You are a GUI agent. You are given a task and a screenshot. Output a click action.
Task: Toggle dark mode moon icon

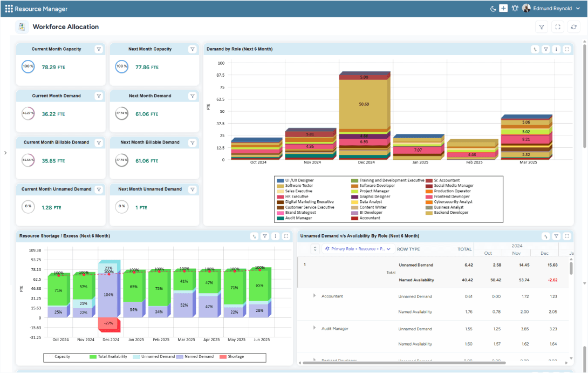click(x=493, y=9)
